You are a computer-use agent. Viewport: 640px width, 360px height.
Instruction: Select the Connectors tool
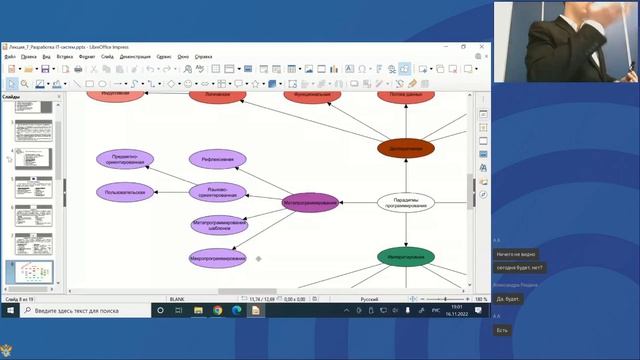tap(151, 84)
